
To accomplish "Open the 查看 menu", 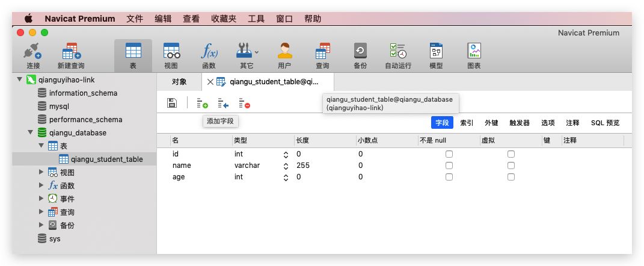I will pyautogui.click(x=191, y=19).
